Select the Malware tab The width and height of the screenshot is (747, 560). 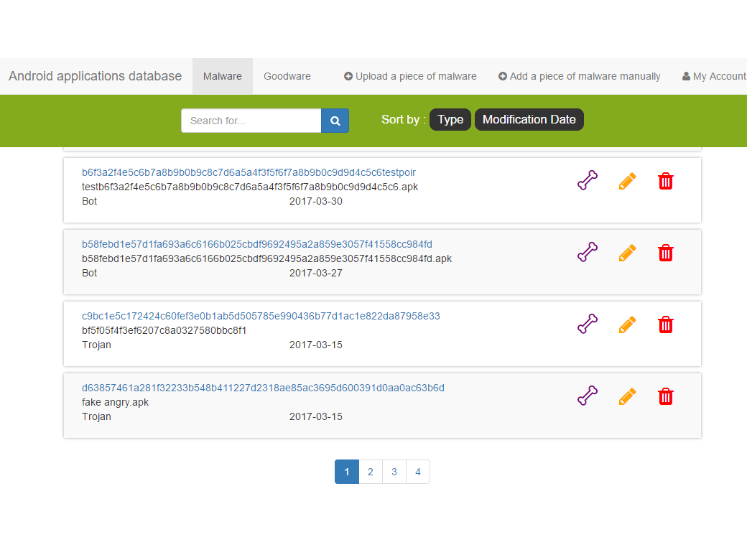222,75
